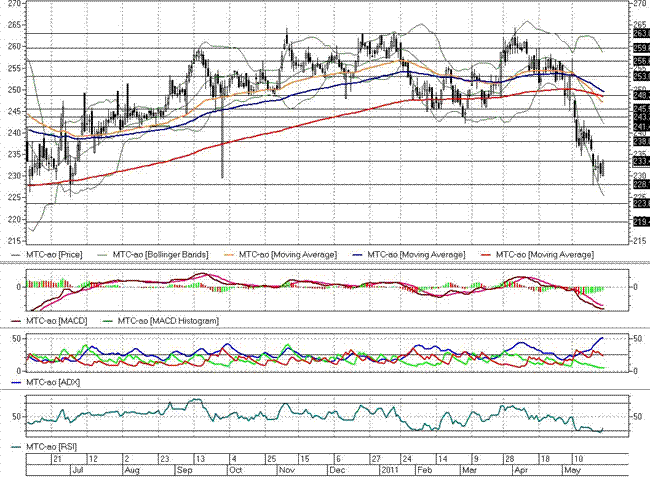Screen dimensions: 650x479
Task: Click the 215 label on left price axis
Action: pos(11,241)
